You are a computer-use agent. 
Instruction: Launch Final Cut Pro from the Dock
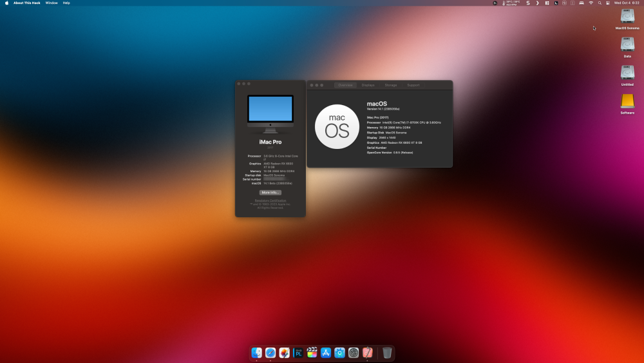tap(312, 353)
